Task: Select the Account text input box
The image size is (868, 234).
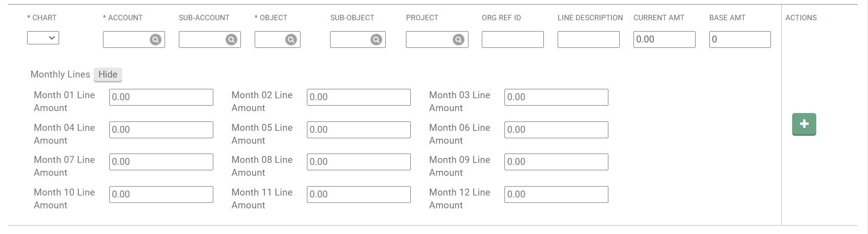Action: point(126,39)
